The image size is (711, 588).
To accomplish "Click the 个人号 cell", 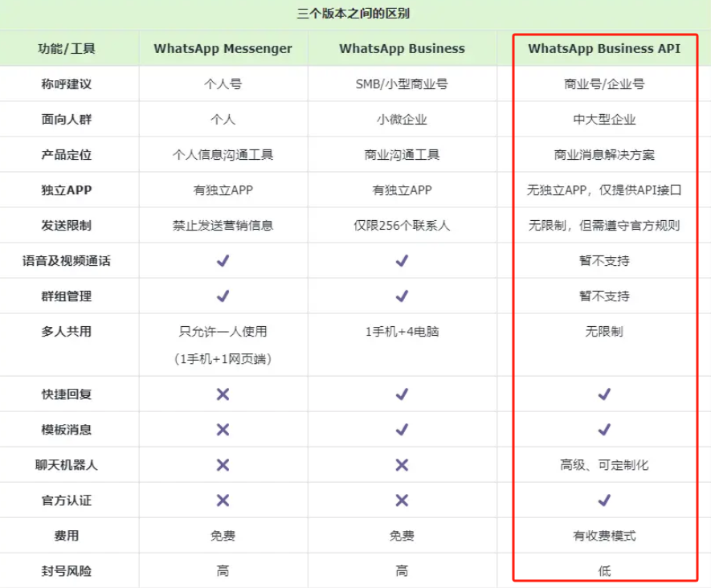I will pyautogui.click(x=223, y=84).
